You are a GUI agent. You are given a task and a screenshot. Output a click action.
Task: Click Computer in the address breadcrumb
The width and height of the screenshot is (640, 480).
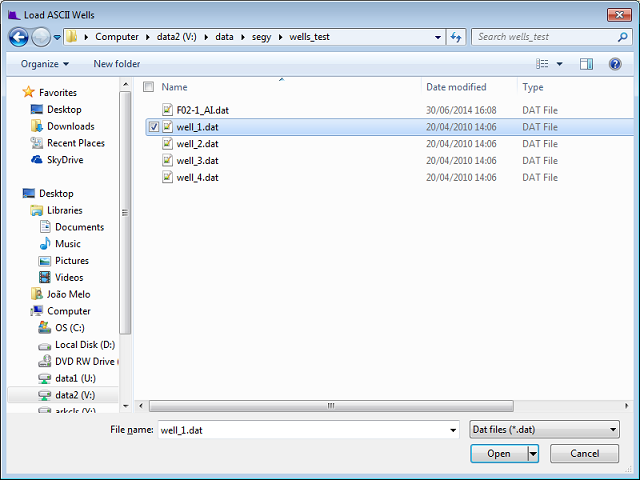tap(117, 37)
